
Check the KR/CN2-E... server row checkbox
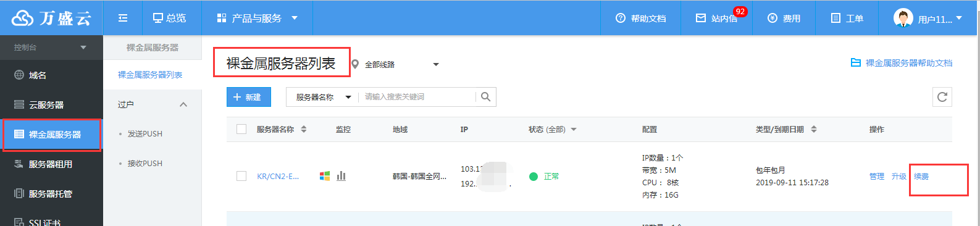pos(241,176)
